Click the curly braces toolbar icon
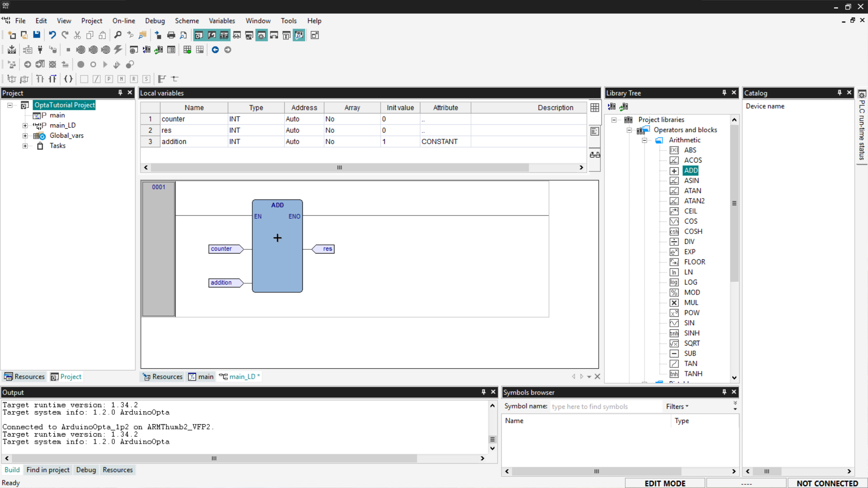868x488 pixels. [x=68, y=79]
